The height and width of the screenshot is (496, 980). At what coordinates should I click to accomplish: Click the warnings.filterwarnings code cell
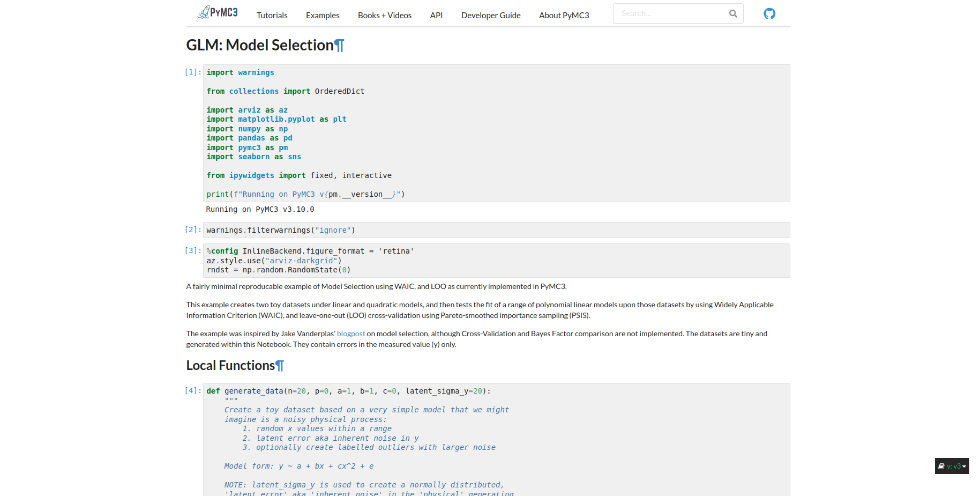[281, 230]
